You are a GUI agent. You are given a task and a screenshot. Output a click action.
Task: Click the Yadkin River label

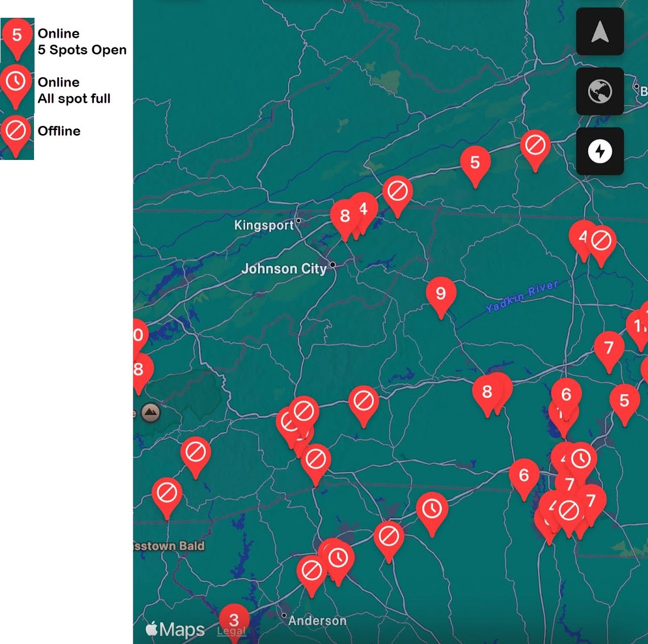(522, 297)
